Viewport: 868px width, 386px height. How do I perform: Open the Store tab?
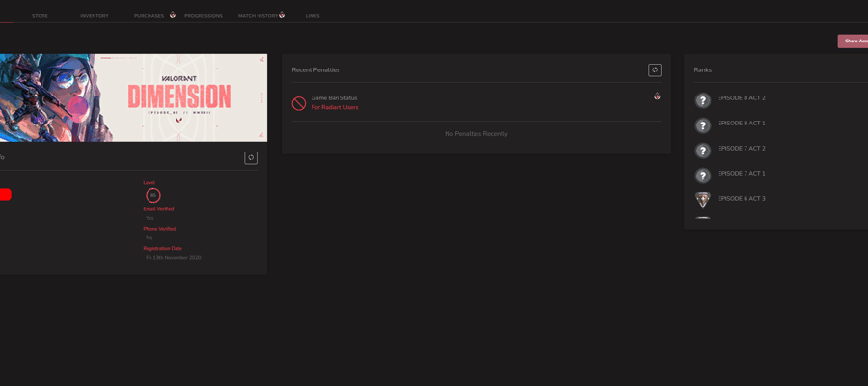click(40, 16)
